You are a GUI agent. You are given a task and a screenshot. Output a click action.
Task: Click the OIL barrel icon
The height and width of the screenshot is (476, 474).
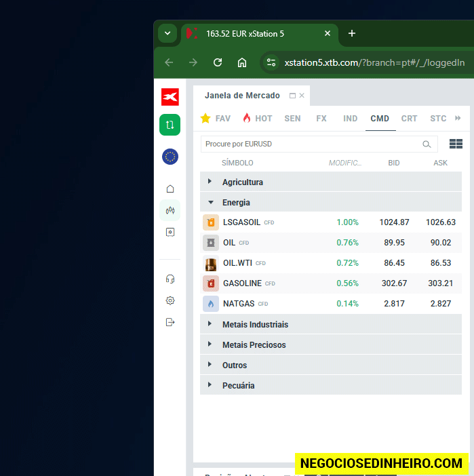click(x=211, y=243)
